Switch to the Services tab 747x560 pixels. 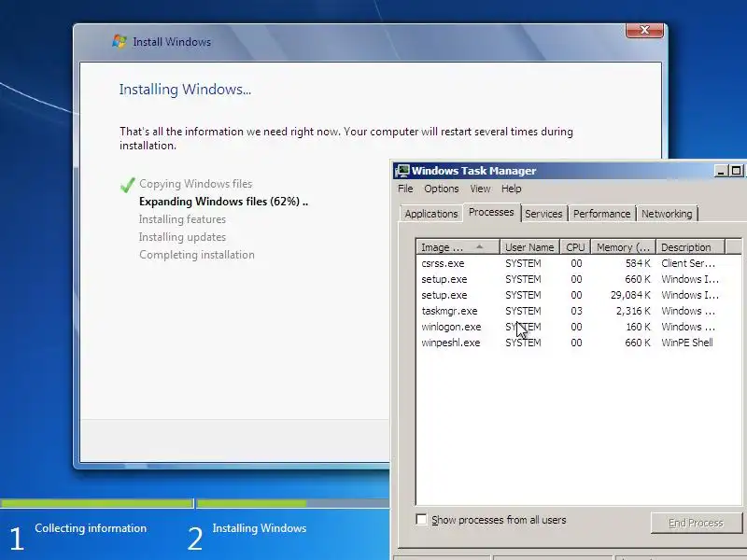point(543,214)
